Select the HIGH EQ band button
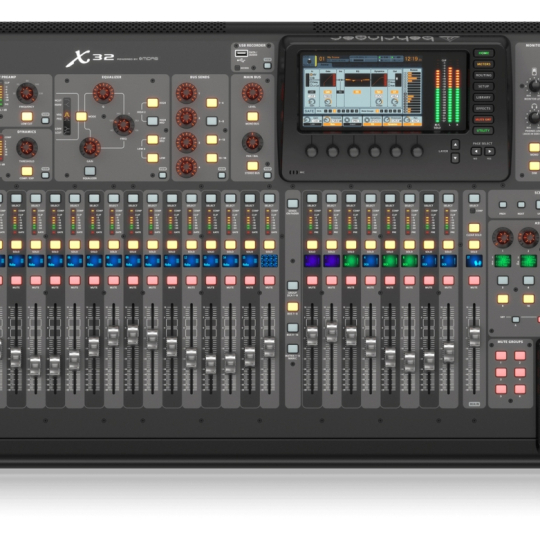540x540 pixels. pos(153,103)
